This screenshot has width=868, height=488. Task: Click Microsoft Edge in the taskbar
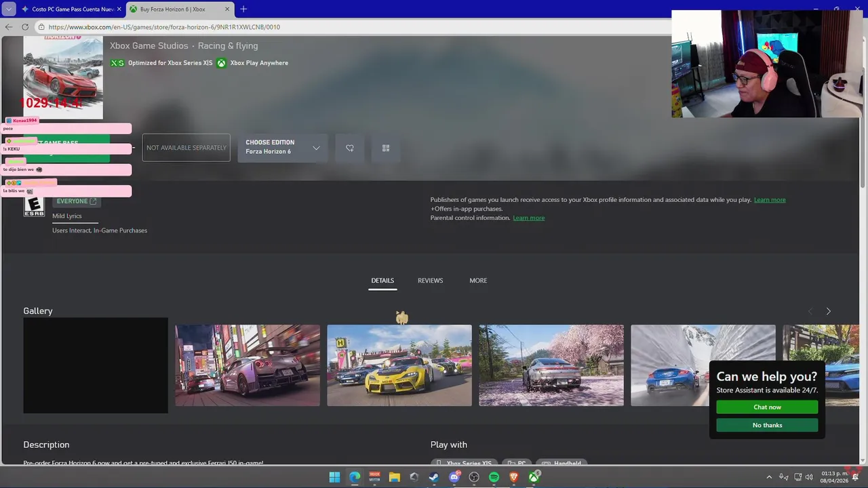(x=355, y=477)
